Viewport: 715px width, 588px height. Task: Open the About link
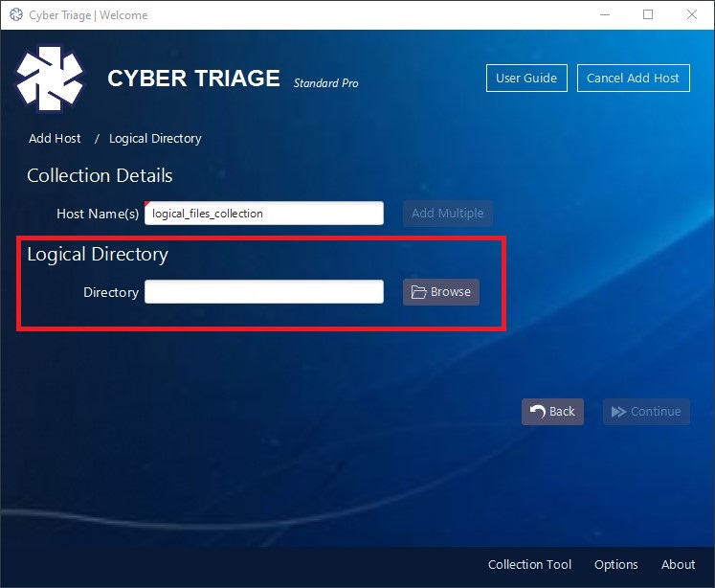coord(678,564)
